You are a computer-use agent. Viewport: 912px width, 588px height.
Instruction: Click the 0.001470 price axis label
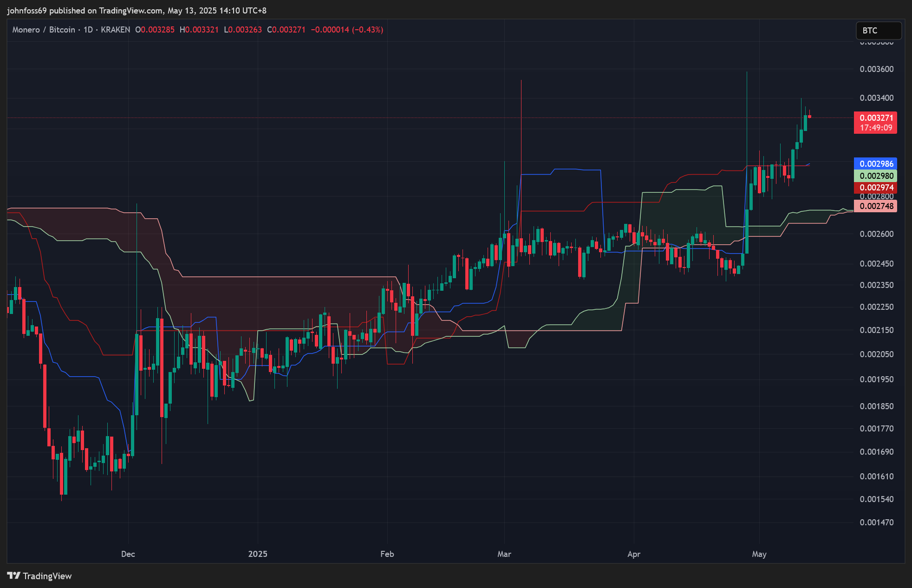click(876, 523)
